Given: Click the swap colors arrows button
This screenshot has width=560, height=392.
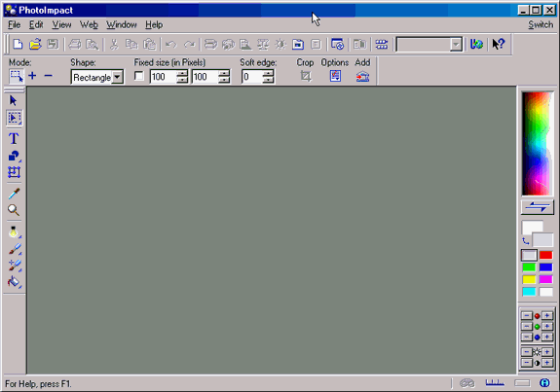Looking at the screenshot, I should click(x=538, y=207).
